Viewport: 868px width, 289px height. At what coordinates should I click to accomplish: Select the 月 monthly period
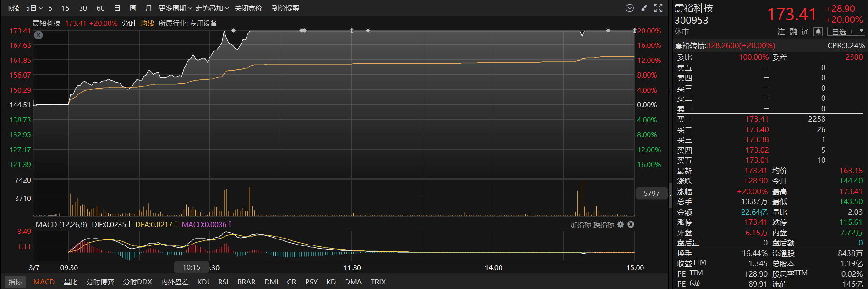click(x=148, y=8)
